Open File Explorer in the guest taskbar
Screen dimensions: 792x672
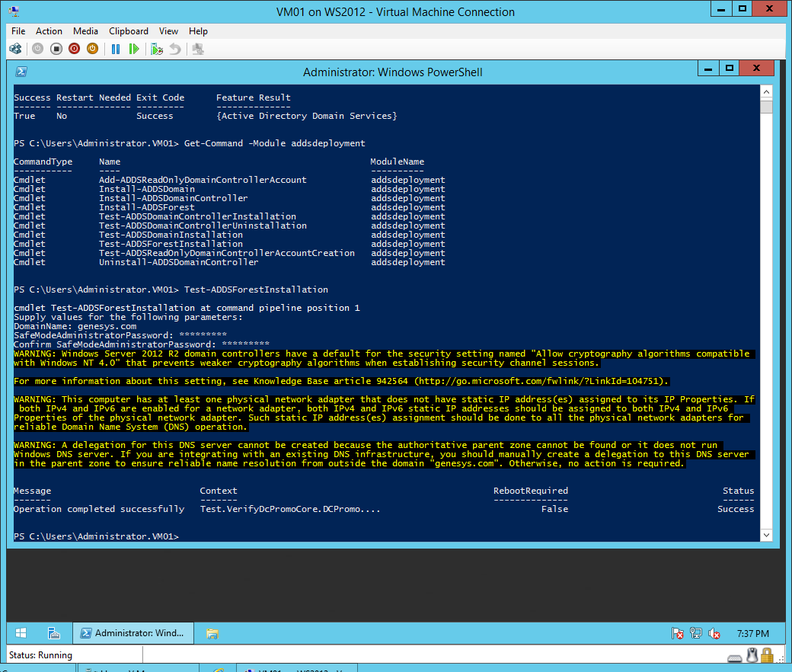[x=212, y=633]
